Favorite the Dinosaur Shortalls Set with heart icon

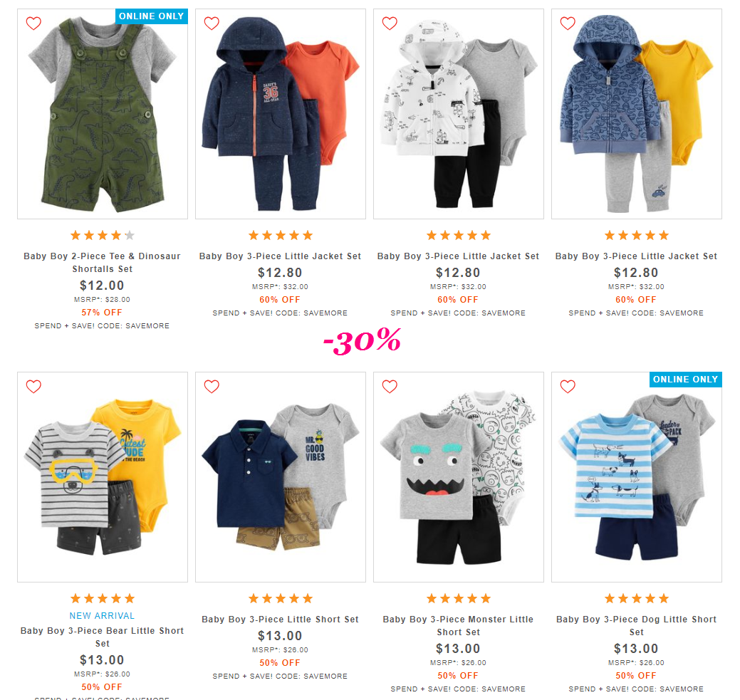(x=33, y=23)
